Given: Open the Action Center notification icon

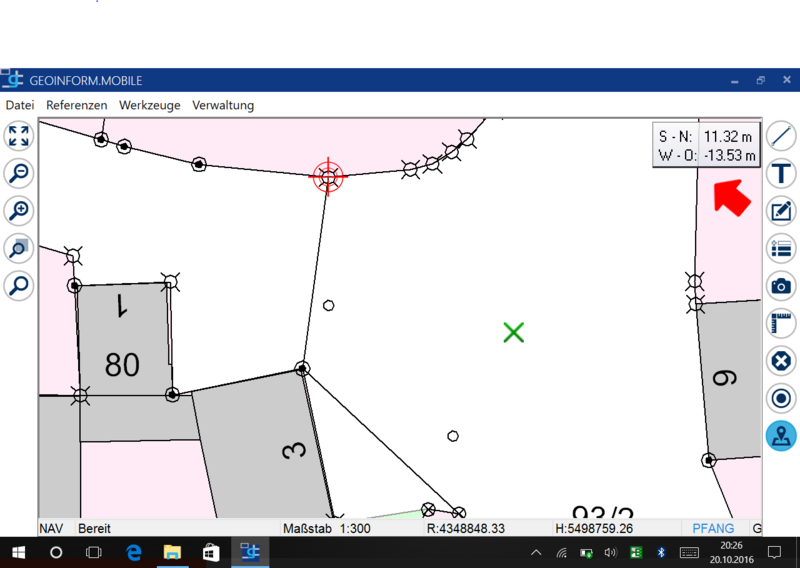Looking at the screenshot, I should (x=774, y=552).
